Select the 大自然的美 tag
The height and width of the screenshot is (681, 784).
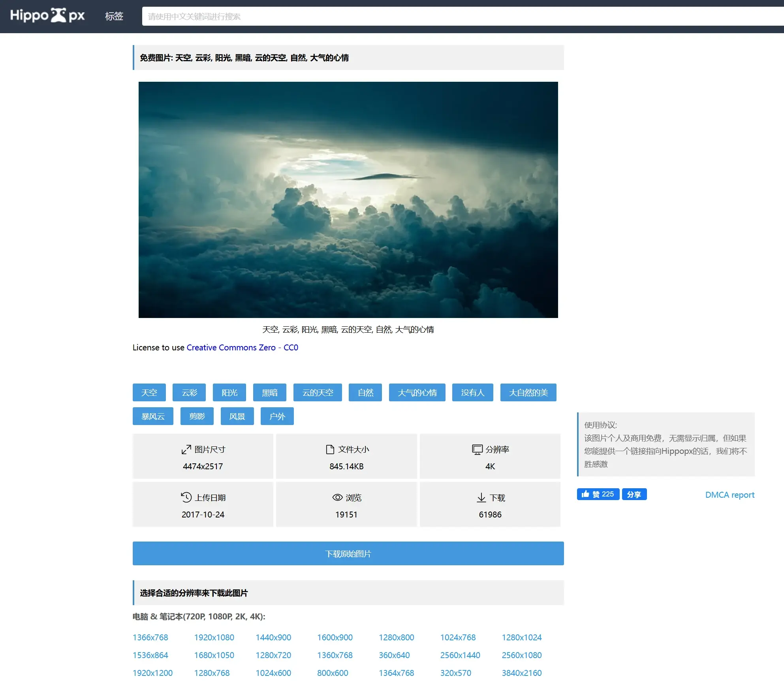coord(528,392)
